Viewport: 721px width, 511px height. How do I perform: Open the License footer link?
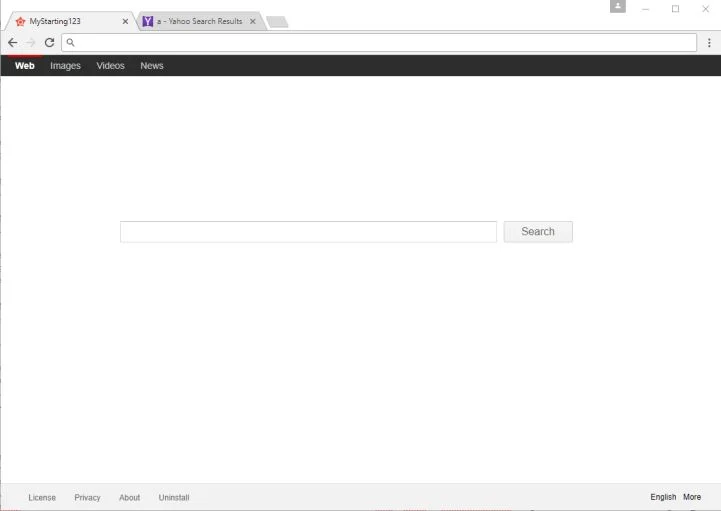tap(42, 497)
